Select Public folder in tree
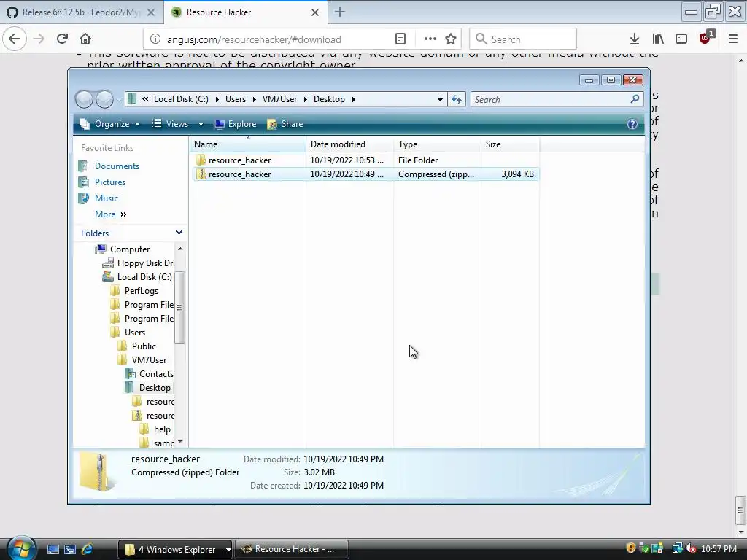The height and width of the screenshot is (560, 747). 144,346
